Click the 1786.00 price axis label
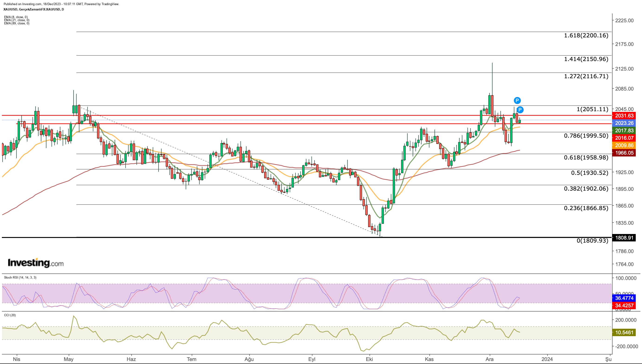The width and height of the screenshot is (642, 364). (x=625, y=251)
